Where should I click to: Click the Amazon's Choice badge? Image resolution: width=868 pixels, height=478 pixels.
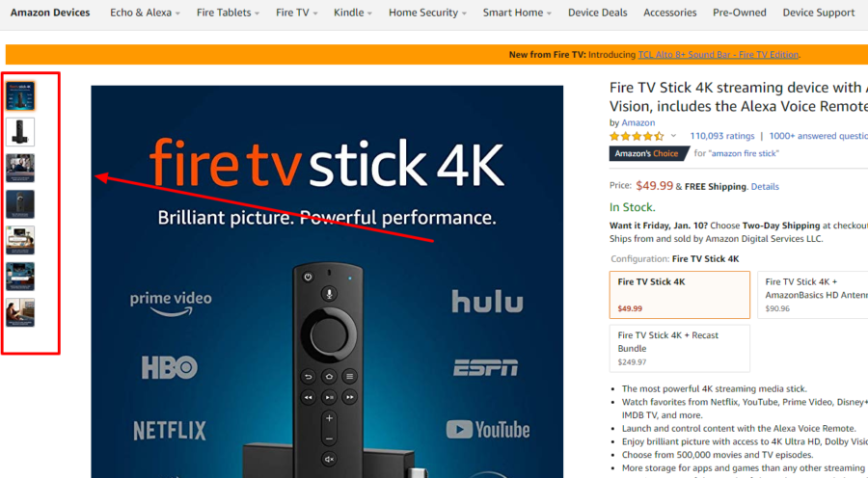click(x=648, y=153)
